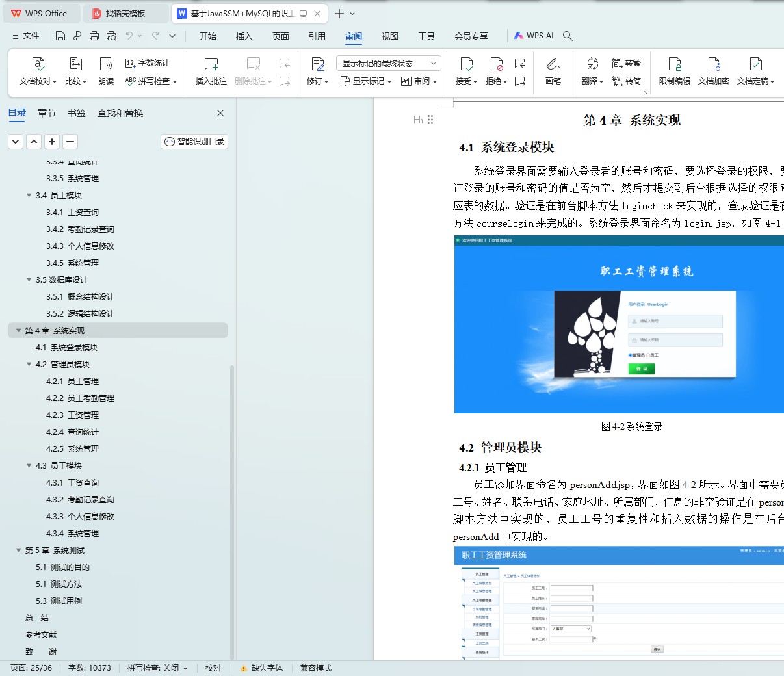The height and width of the screenshot is (676, 784).
Task: Open the 文件 menu
Action: point(26,36)
